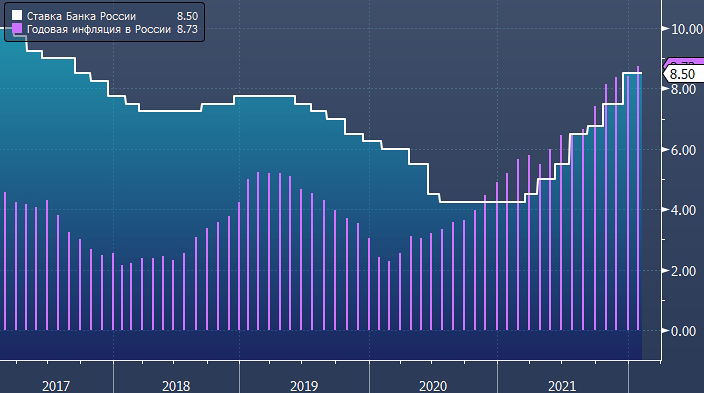Click the 2017 year label on the timeline
704x393 pixels.
click(x=56, y=386)
